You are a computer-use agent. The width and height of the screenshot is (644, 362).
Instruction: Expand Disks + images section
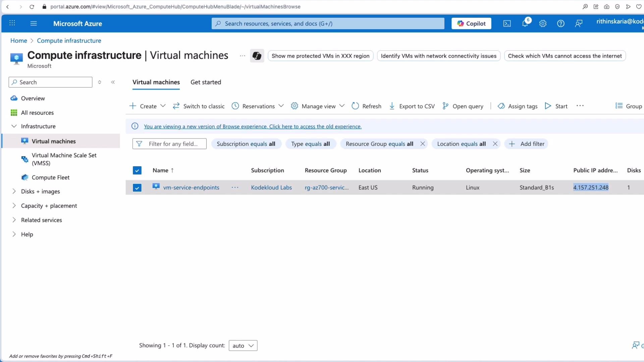pos(14,191)
